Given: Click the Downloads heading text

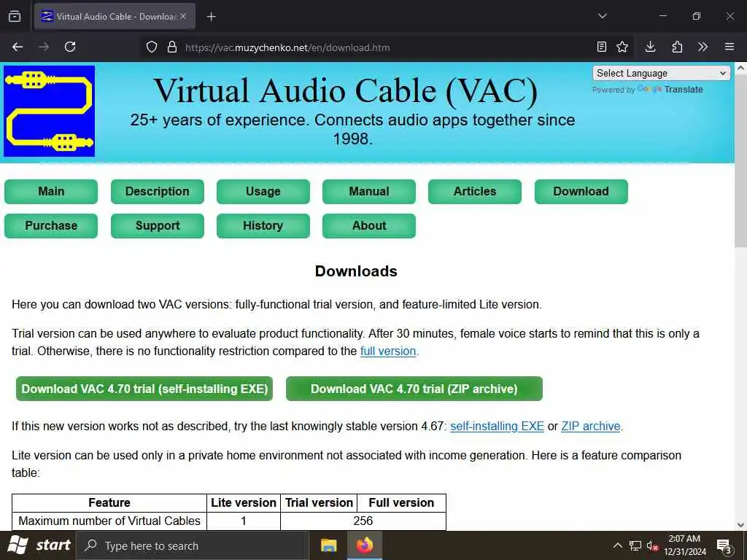Looking at the screenshot, I should point(356,271).
